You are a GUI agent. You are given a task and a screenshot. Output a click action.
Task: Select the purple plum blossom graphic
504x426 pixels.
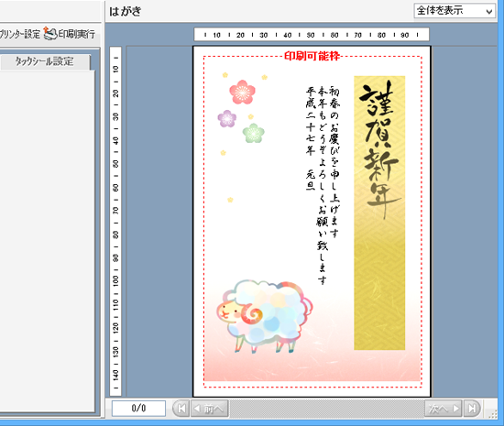[x=227, y=118]
